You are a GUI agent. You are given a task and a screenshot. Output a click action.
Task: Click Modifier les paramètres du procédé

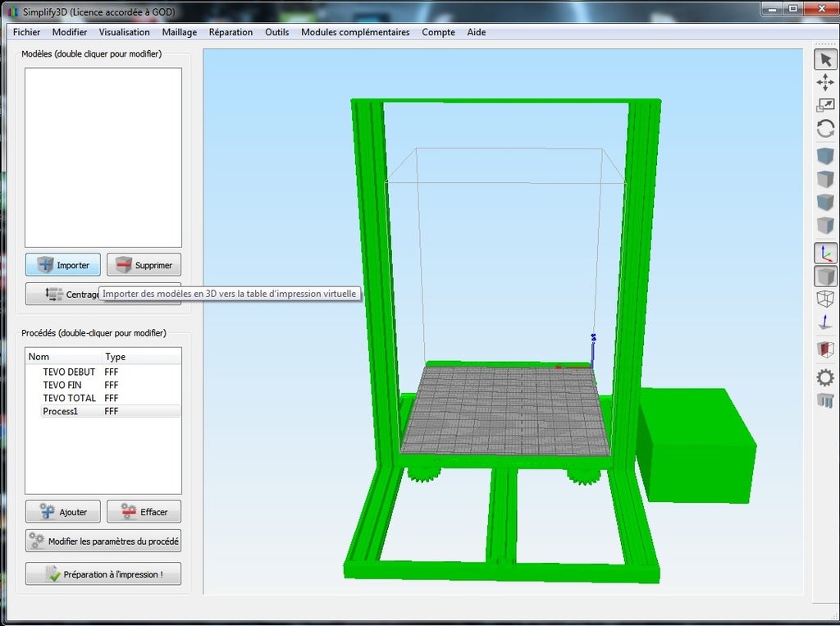pyautogui.click(x=103, y=541)
